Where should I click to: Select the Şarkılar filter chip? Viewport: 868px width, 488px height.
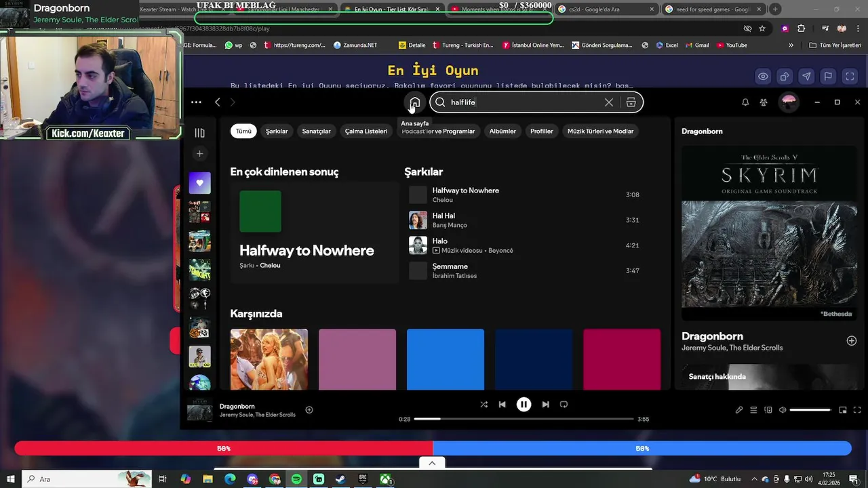[x=277, y=131]
